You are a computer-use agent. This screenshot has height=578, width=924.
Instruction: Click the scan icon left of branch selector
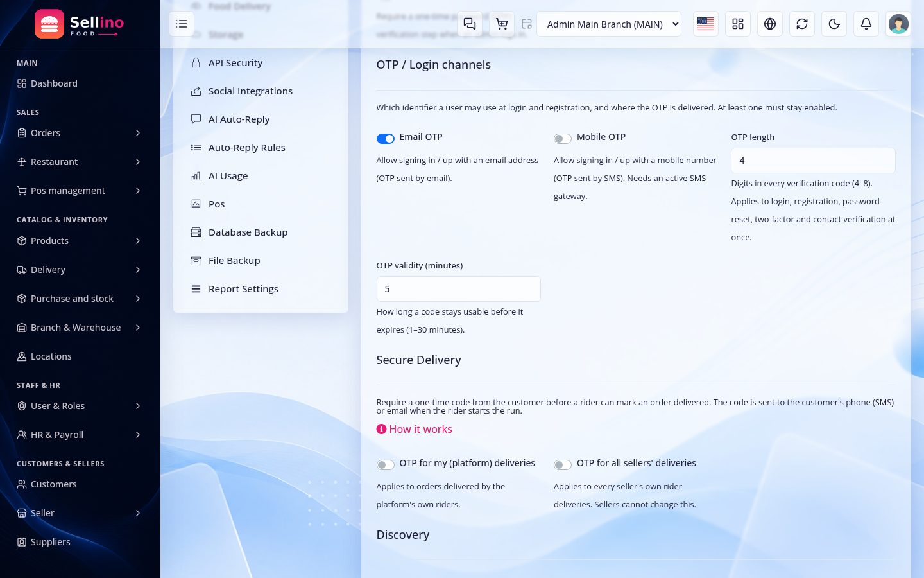[x=527, y=24]
